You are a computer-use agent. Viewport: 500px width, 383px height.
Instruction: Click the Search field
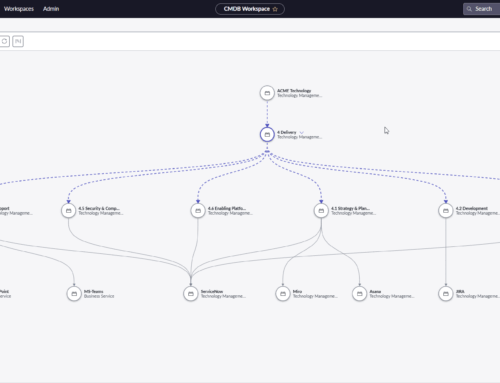pos(481,9)
